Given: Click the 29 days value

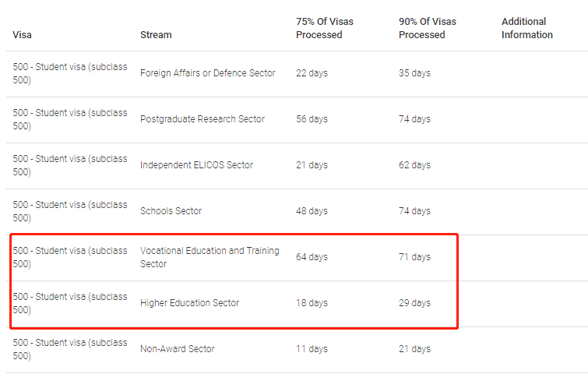Looking at the screenshot, I should tap(415, 303).
